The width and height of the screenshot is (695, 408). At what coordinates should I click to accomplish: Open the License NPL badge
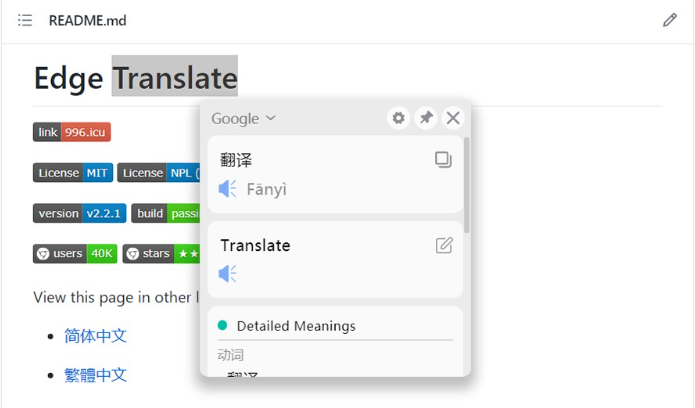tap(159, 173)
